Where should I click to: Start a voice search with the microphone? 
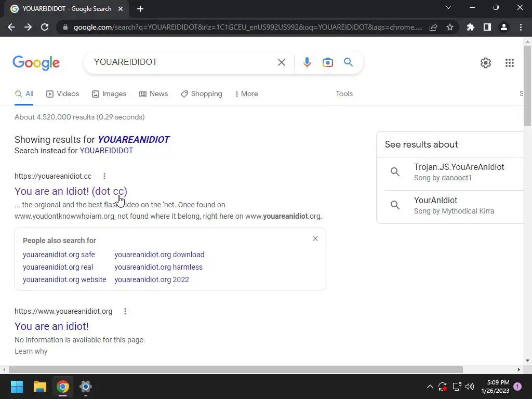tap(307, 62)
